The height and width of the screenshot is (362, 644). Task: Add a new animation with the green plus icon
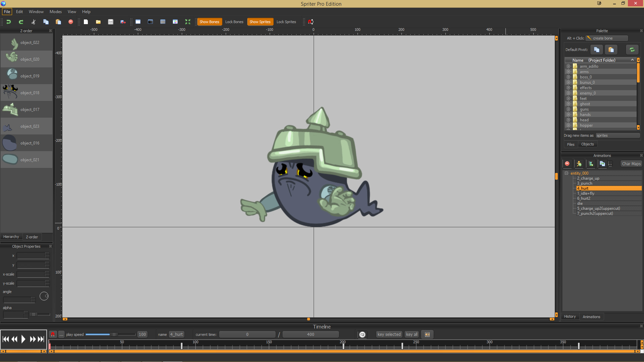[x=591, y=164]
